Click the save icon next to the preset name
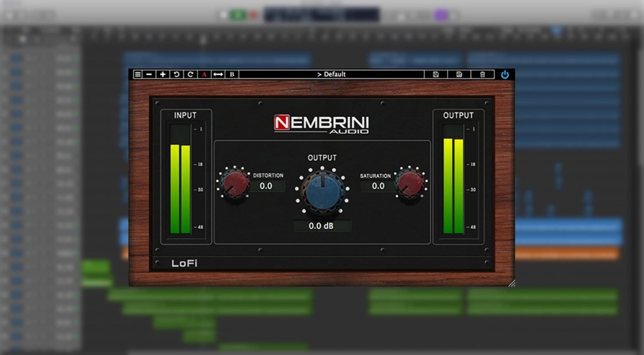The image size is (644, 355). (x=436, y=74)
